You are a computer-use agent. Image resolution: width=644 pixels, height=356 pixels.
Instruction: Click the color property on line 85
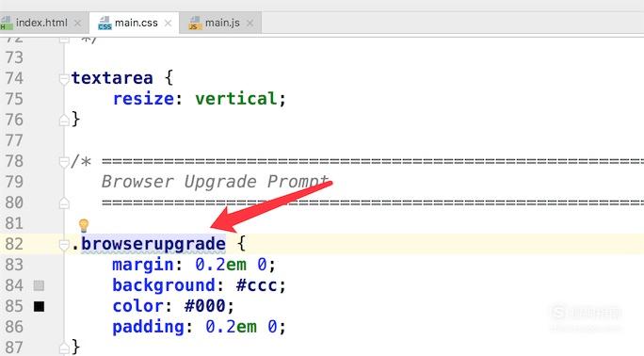138,306
